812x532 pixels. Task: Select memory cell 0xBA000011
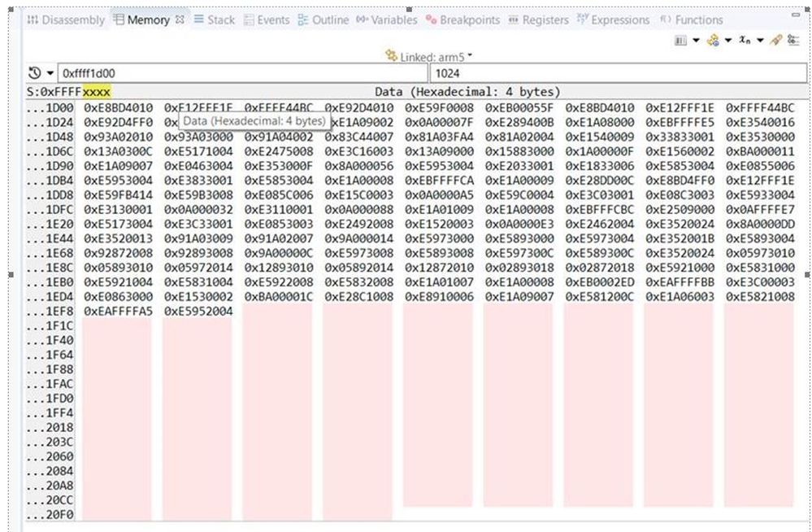[760, 151]
